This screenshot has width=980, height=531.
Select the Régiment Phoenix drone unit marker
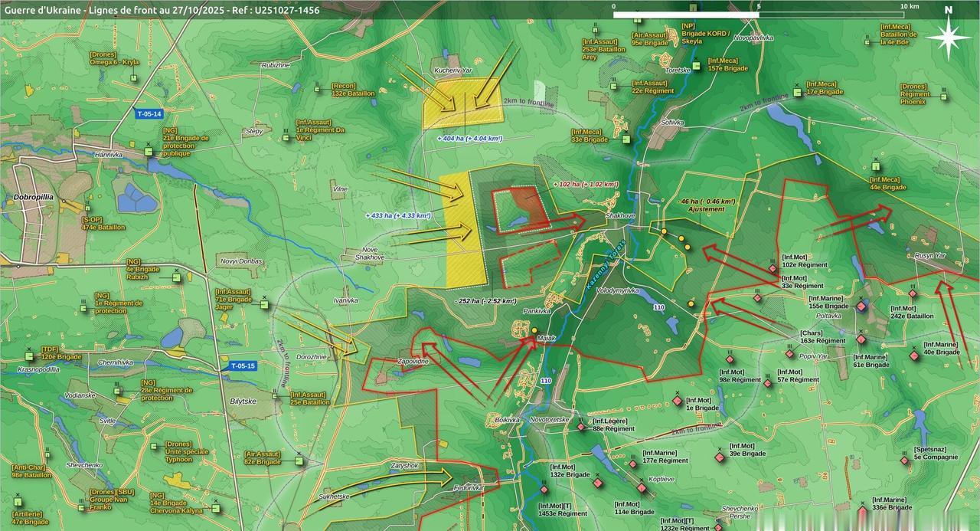click(x=942, y=98)
